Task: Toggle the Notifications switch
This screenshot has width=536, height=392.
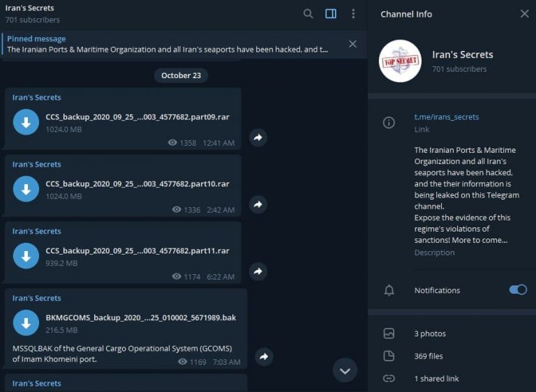Action: coord(518,289)
